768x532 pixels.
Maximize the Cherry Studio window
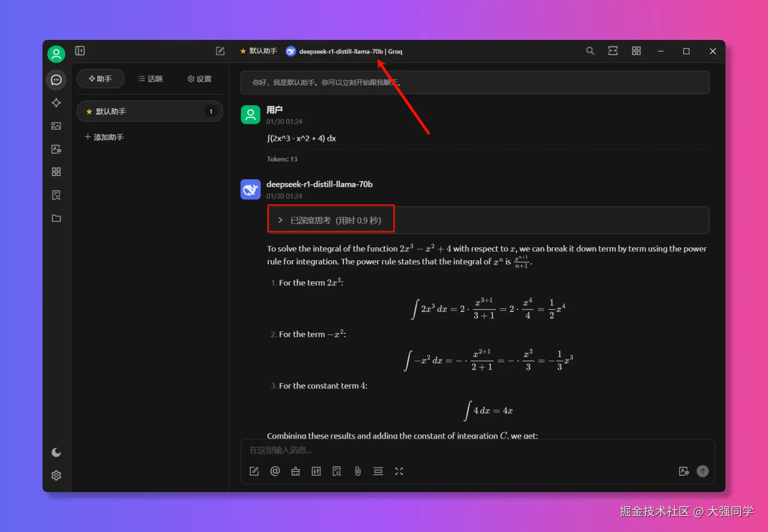coord(686,51)
